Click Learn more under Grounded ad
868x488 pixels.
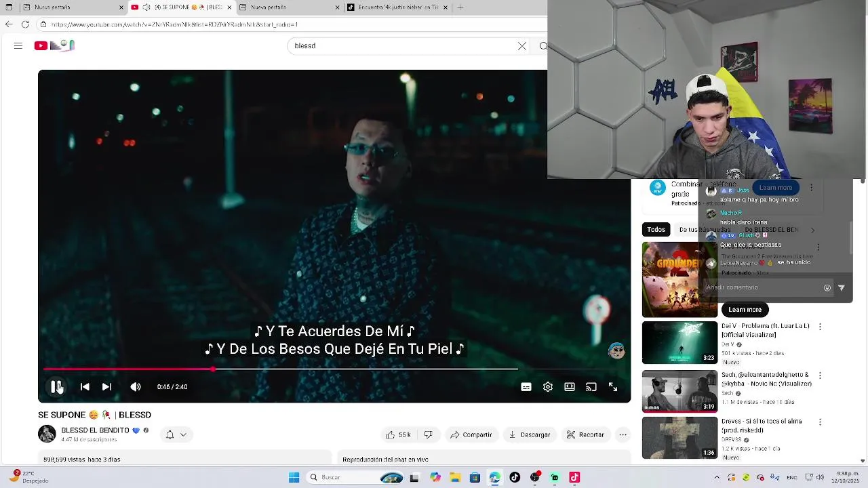(745, 310)
